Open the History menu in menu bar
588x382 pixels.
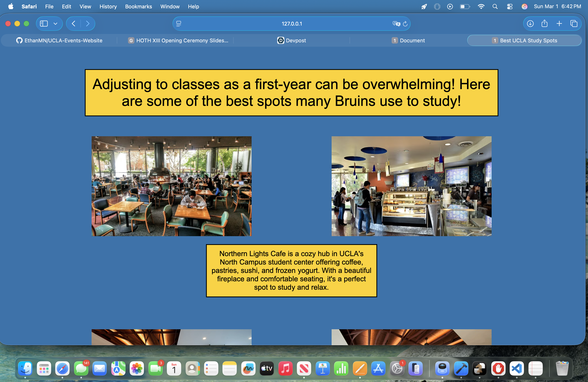(x=108, y=7)
